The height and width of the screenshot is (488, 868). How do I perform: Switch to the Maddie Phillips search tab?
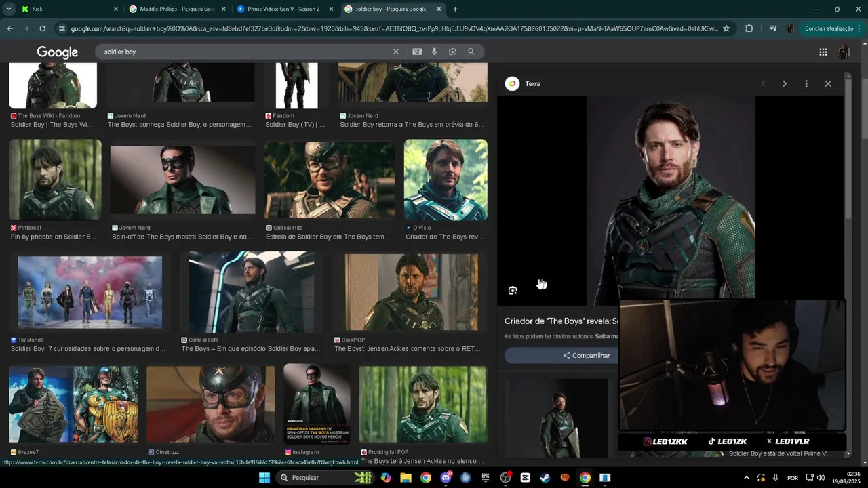click(176, 9)
